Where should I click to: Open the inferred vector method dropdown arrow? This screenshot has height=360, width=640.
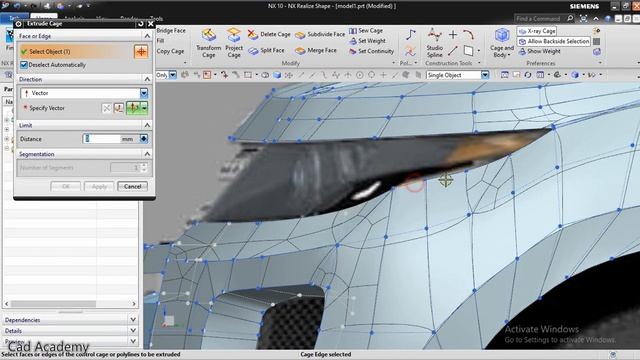144,108
